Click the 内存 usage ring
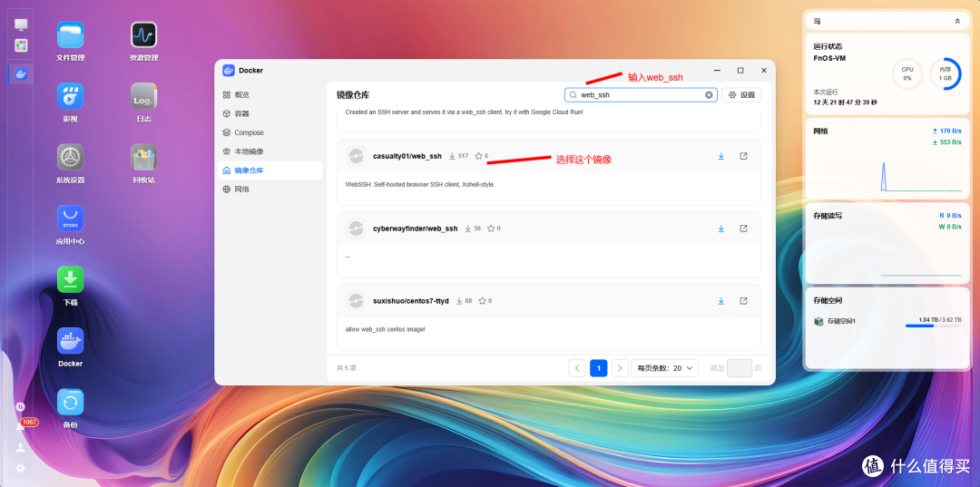Screen dimensions: 980x487 [945, 74]
